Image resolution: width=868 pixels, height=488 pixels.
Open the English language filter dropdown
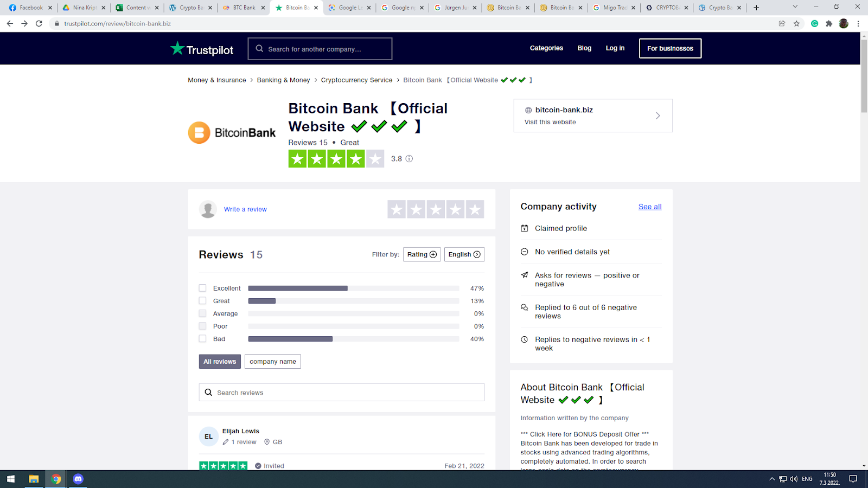tap(464, 254)
